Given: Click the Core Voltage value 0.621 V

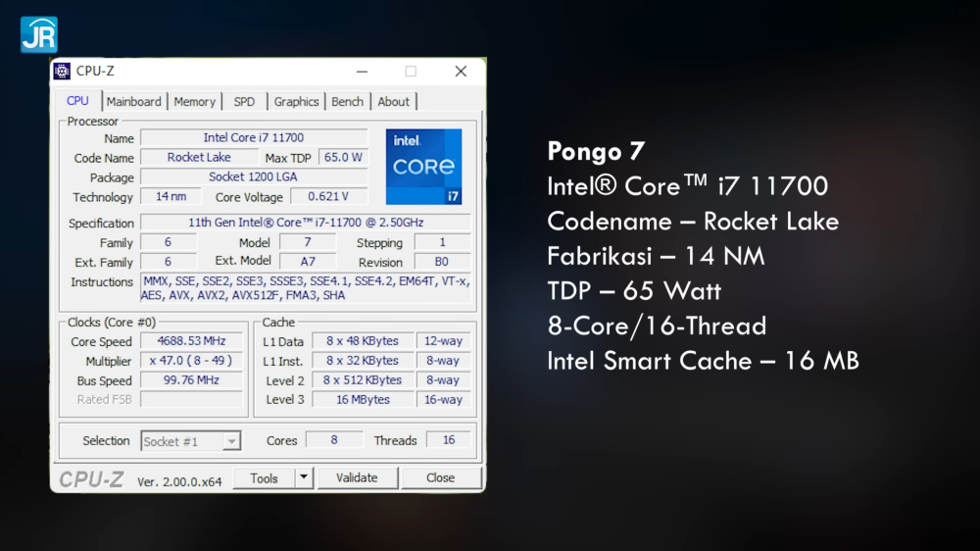Looking at the screenshot, I should coord(328,196).
